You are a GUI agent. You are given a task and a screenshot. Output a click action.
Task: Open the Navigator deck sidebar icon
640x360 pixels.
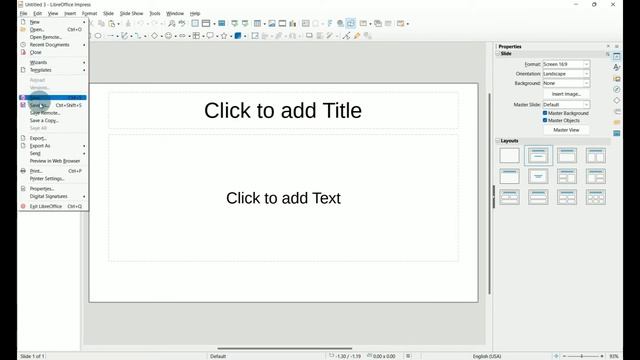tap(617, 89)
